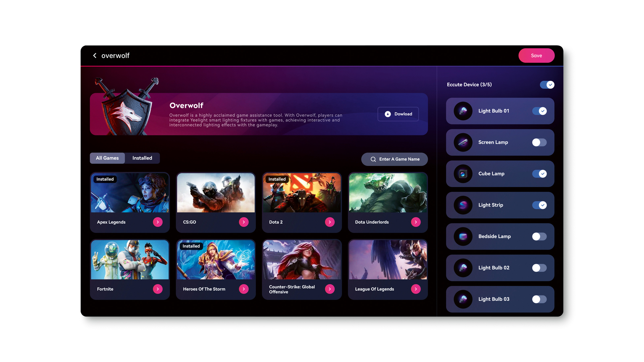Select the All Games tab
The height and width of the screenshot is (362, 644).
(x=107, y=158)
